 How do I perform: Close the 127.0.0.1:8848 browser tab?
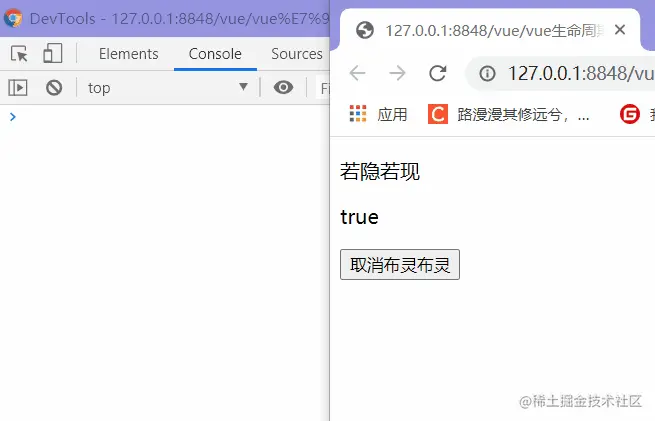point(620,30)
